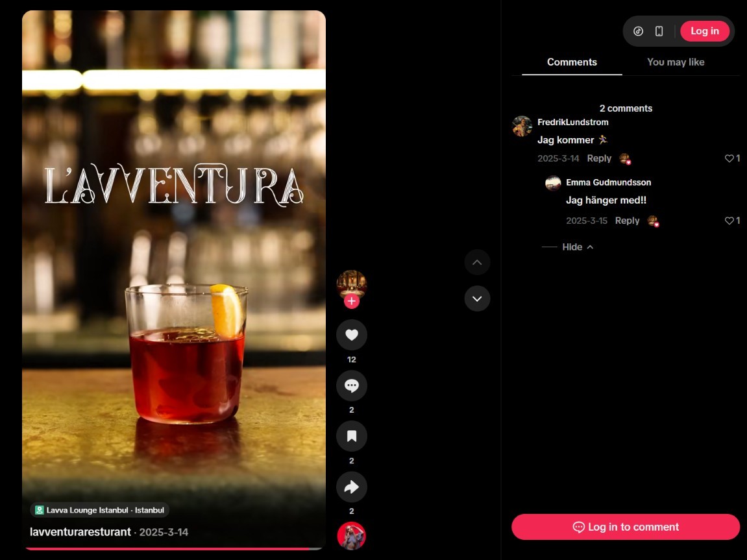Reply to Emma Gudmundsson's comment
This screenshot has width=747, height=560.
coord(627,221)
